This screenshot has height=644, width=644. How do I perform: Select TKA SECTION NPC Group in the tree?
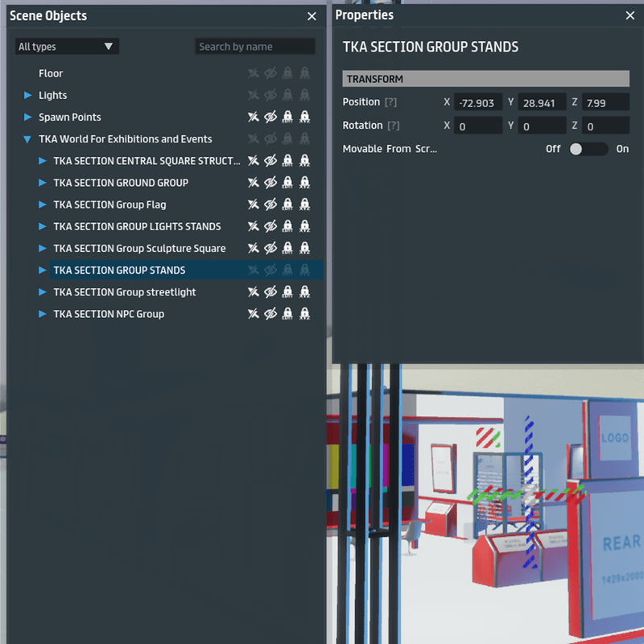point(109,314)
